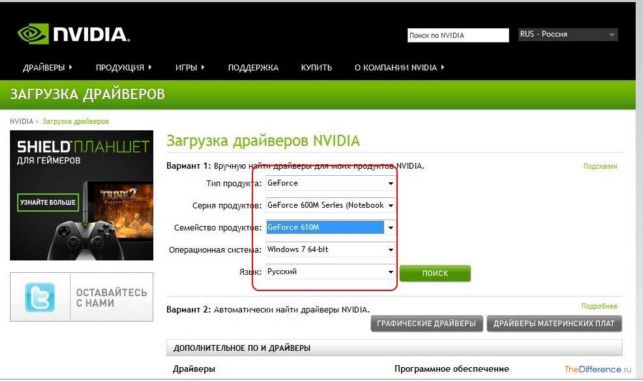Viewport: 643px width, 381px height.
Task: Open the О компании NVIDIA menu
Action: coord(399,67)
